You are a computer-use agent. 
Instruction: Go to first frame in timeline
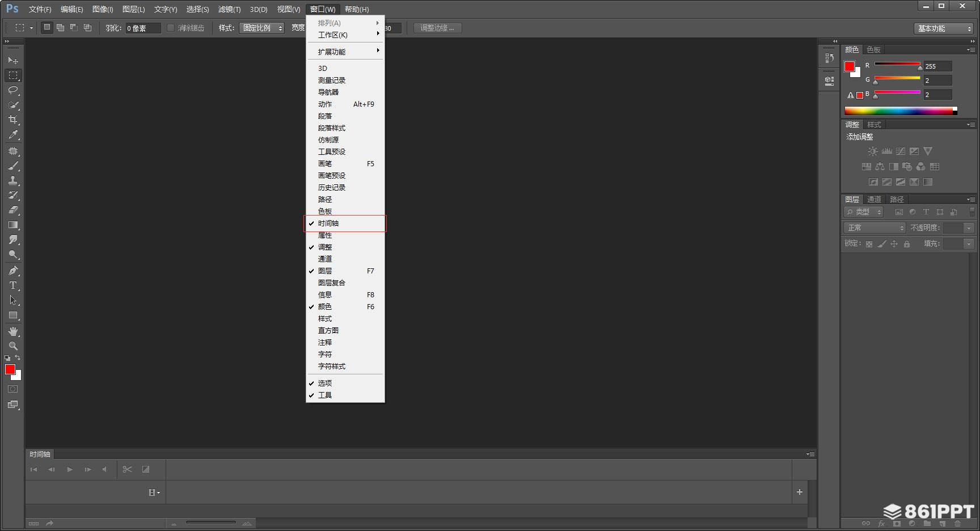tap(33, 469)
